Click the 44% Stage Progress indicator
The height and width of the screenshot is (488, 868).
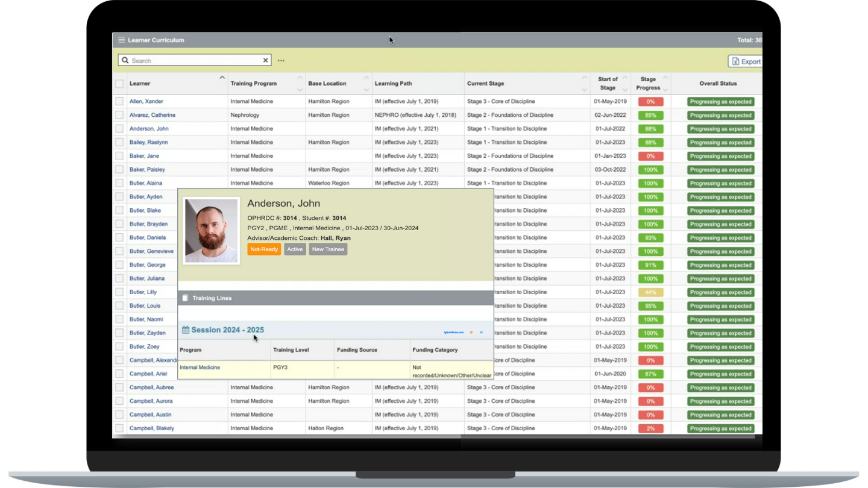pyautogui.click(x=651, y=292)
